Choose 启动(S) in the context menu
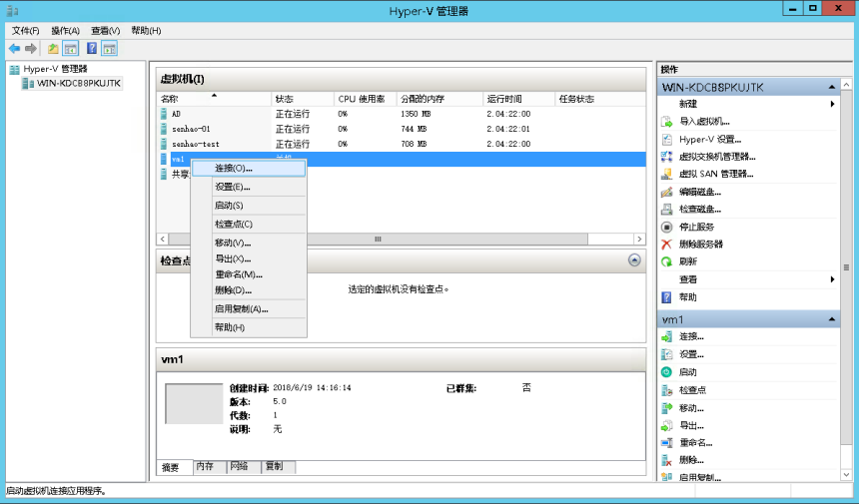 point(248,206)
